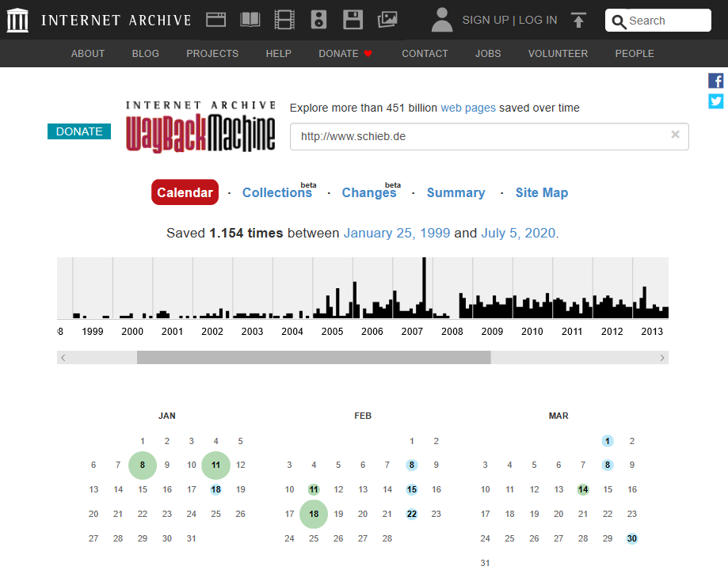
Task: Open the February 8 snapshot
Action: 412,465
